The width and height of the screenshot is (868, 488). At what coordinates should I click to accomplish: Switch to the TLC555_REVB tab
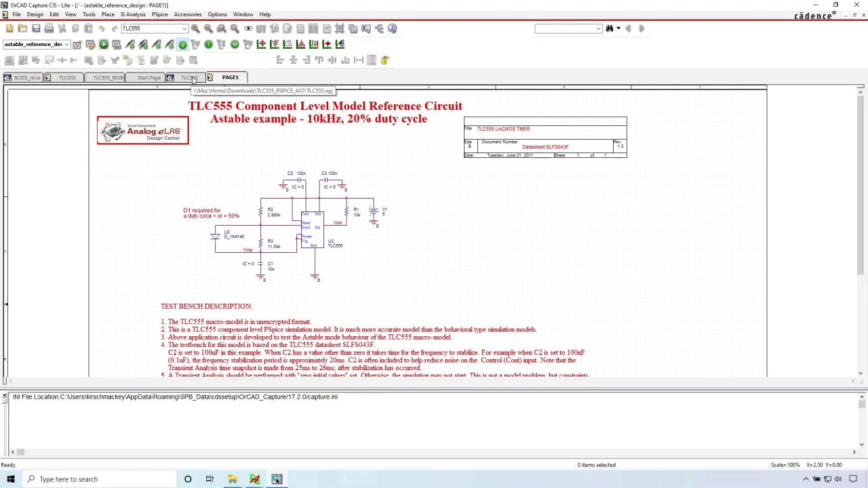tap(105, 78)
